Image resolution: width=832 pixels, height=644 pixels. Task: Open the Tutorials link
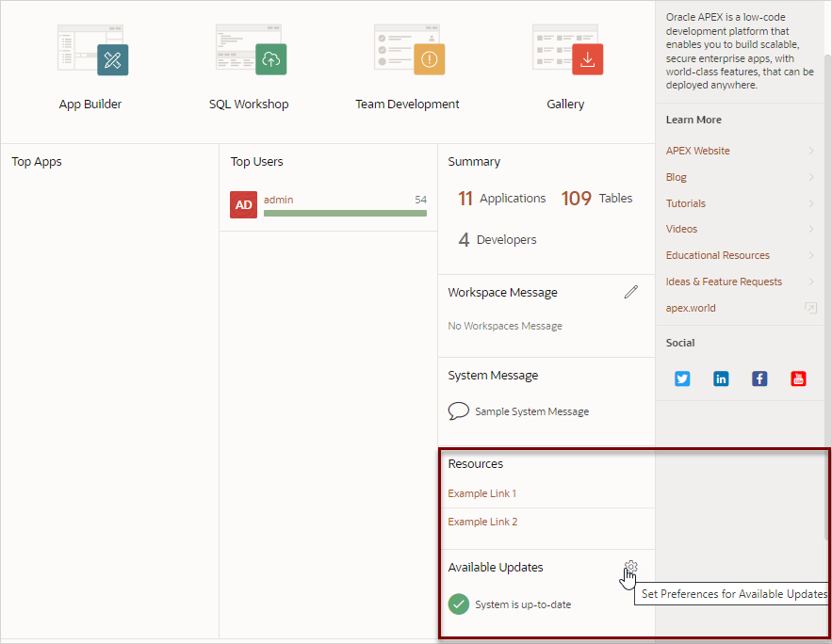tap(686, 203)
